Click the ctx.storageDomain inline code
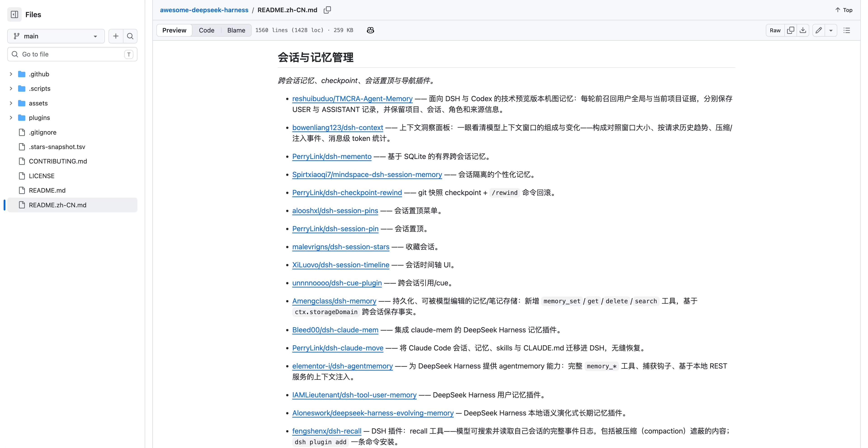This screenshot has height=448, width=868. (326, 312)
